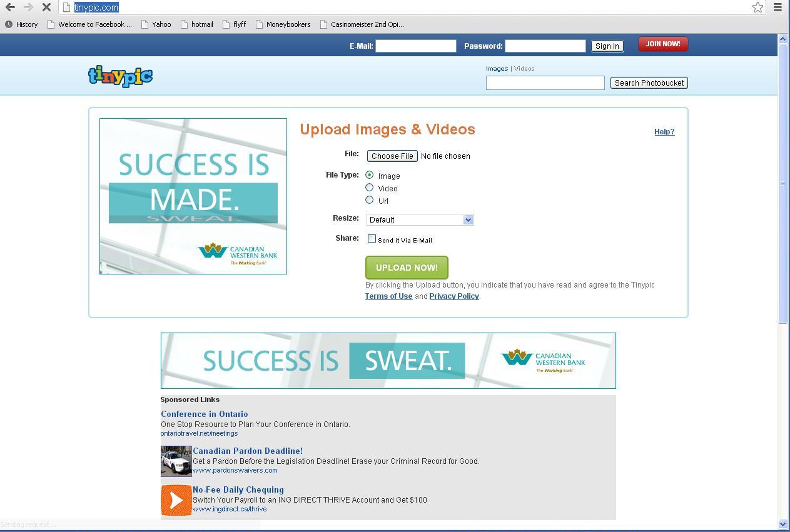Open Conference in Ontario sponsored link
This screenshot has width=790, height=532.
tap(205, 414)
